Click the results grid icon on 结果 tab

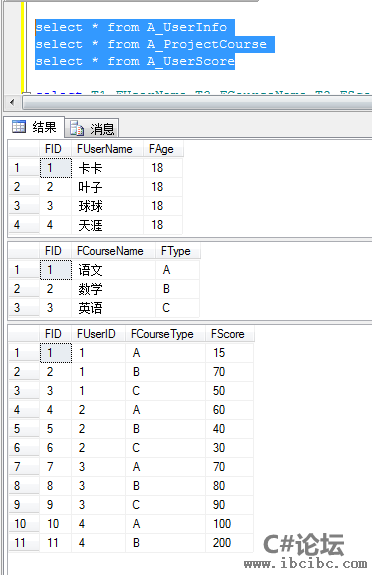pyautogui.click(x=19, y=127)
